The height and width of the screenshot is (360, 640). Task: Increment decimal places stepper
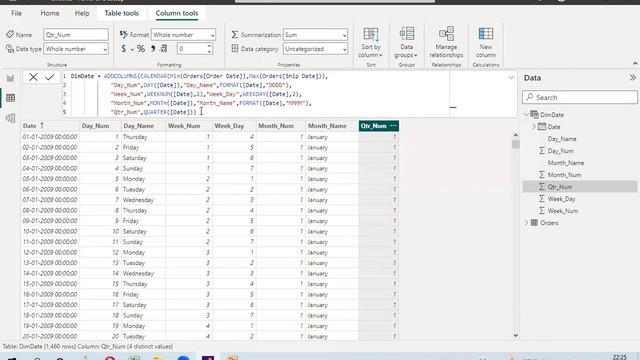[x=209, y=47]
